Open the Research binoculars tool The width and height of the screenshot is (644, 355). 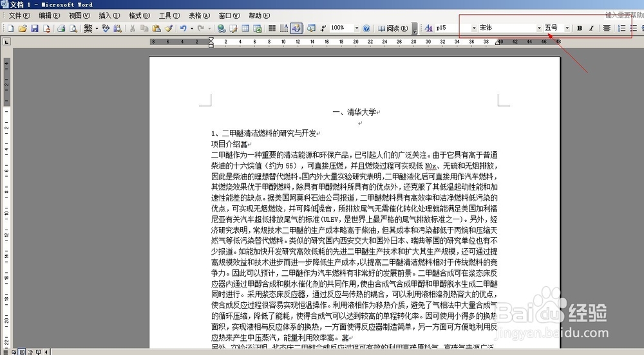click(x=117, y=28)
